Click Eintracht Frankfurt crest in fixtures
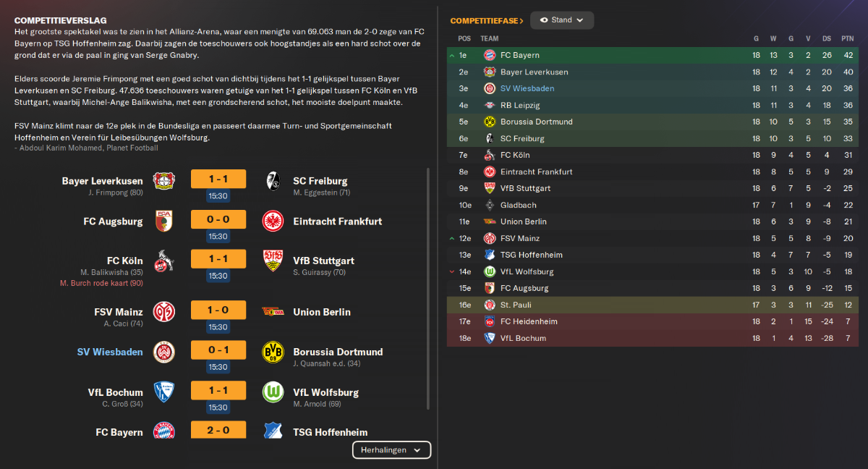The height and width of the screenshot is (469, 868). (273, 221)
